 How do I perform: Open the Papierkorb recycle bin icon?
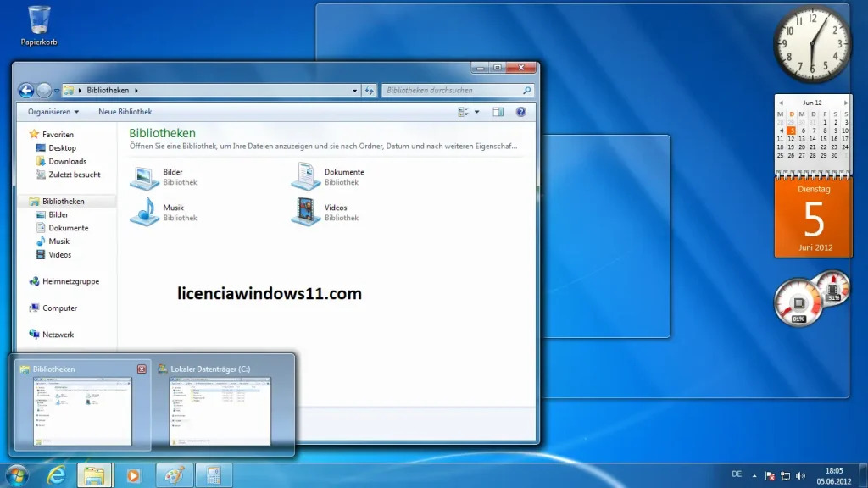point(39,25)
